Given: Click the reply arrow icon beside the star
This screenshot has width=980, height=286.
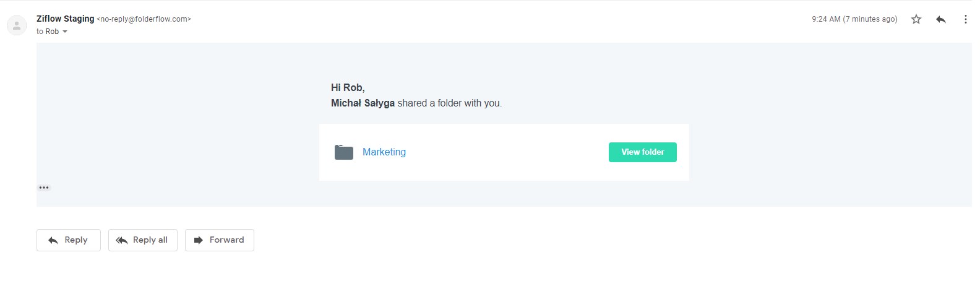Looking at the screenshot, I should coord(940,19).
